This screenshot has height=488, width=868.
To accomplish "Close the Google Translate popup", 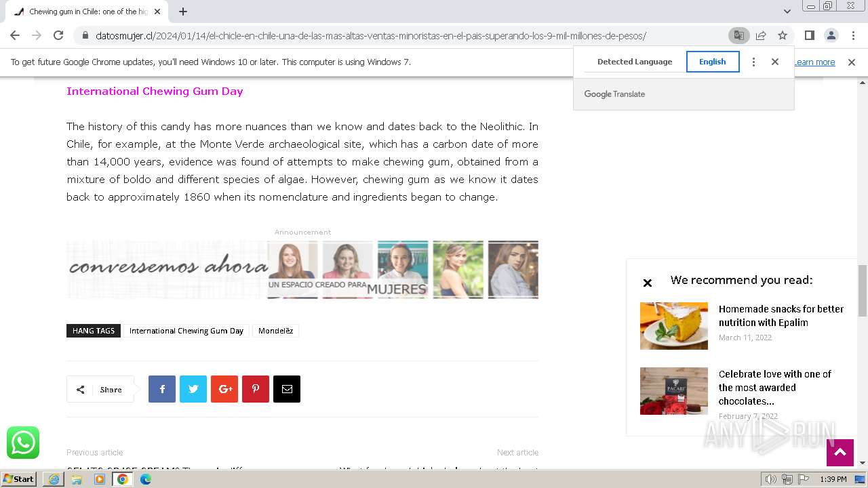I will pyautogui.click(x=775, y=62).
